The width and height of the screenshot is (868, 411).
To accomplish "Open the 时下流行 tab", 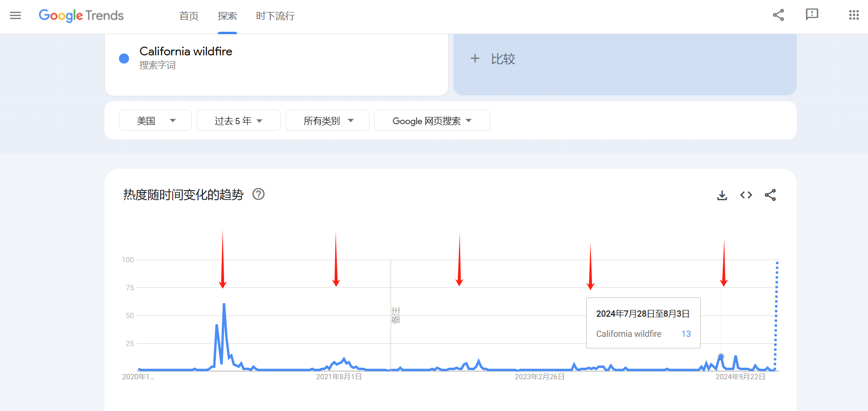I will tap(276, 16).
